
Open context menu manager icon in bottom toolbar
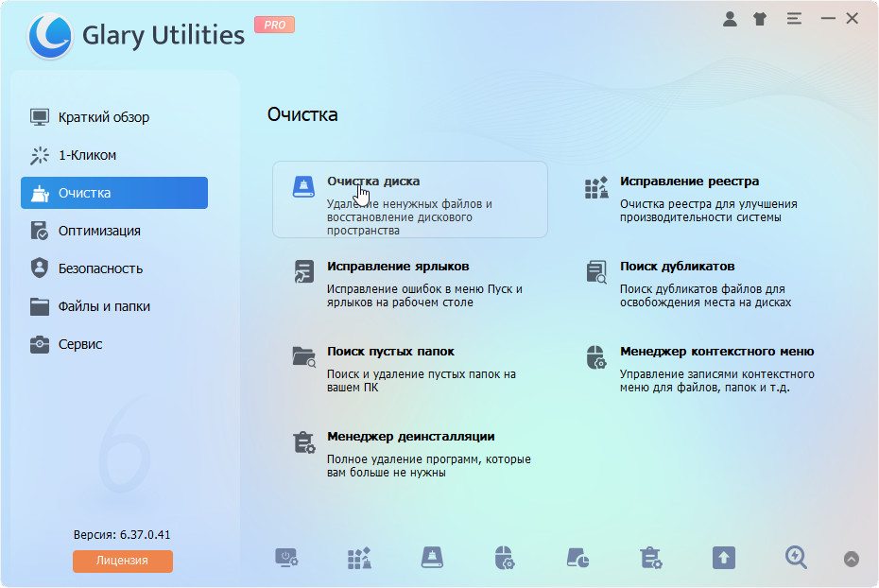[x=505, y=558]
